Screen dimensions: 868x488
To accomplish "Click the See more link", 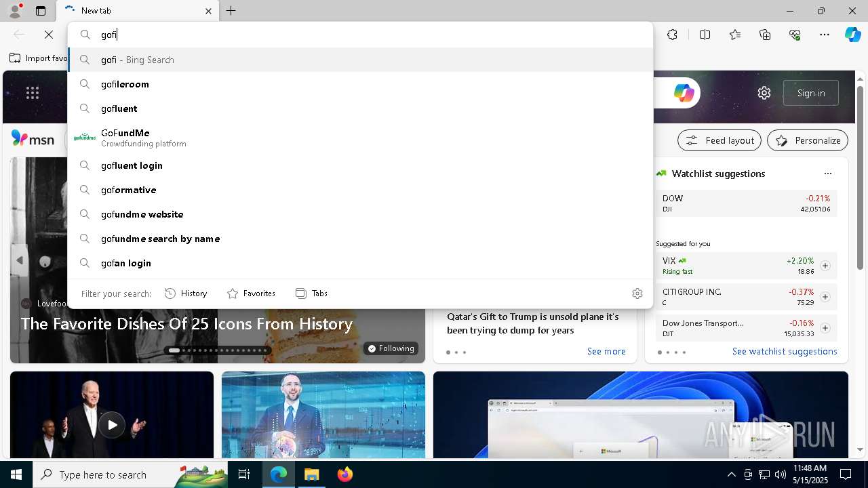I will click(606, 351).
